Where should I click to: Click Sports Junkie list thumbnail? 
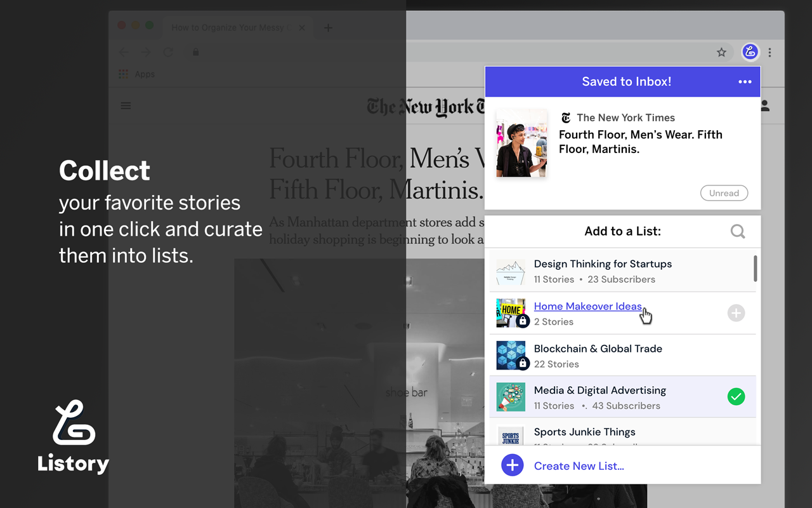point(511,436)
